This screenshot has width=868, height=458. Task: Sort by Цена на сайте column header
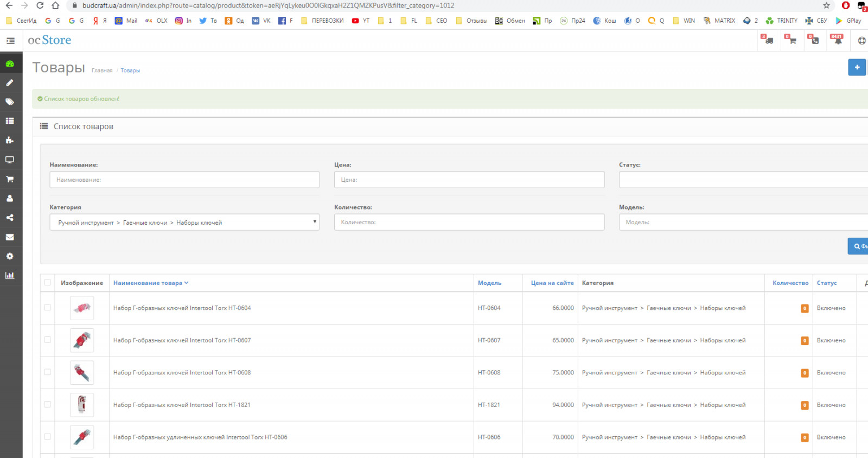click(552, 283)
